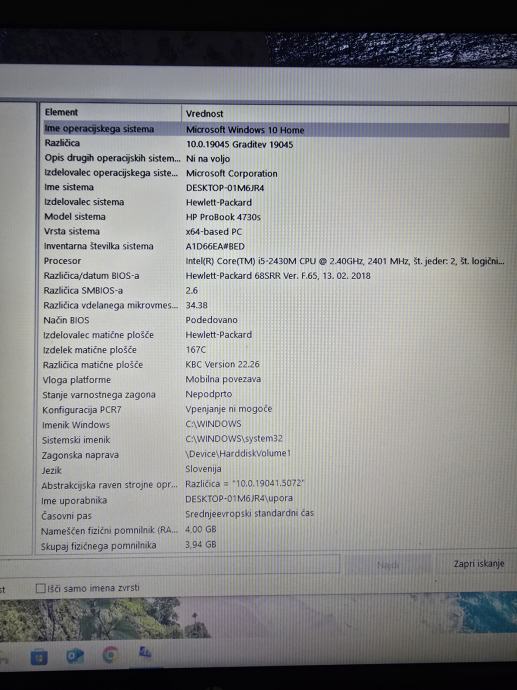This screenshot has height=690, width=517.
Task: Click the 'Zapri iskanje' button
Action: 479,564
